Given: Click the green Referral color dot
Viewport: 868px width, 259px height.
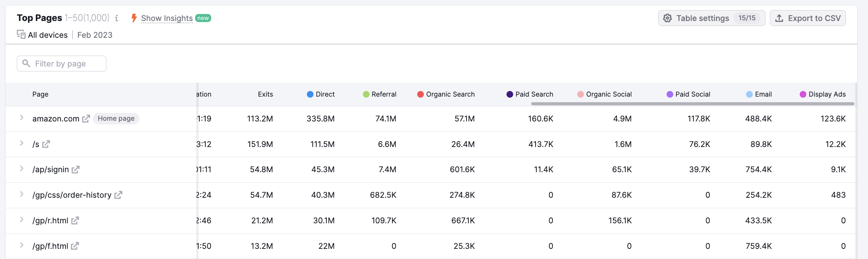Looking at the screenshot, I should [x=366, y=94].
